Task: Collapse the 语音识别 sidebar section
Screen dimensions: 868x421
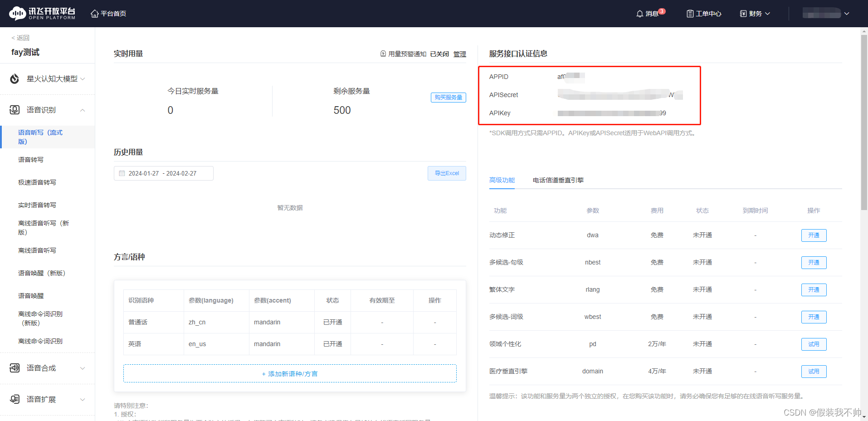Action: (x=83, y=110)
